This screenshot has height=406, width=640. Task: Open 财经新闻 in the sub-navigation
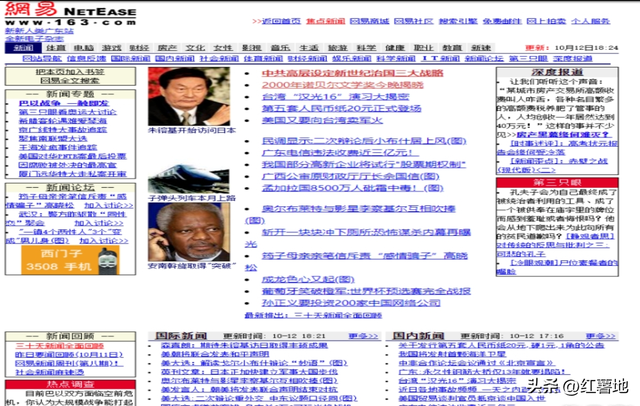307,59
